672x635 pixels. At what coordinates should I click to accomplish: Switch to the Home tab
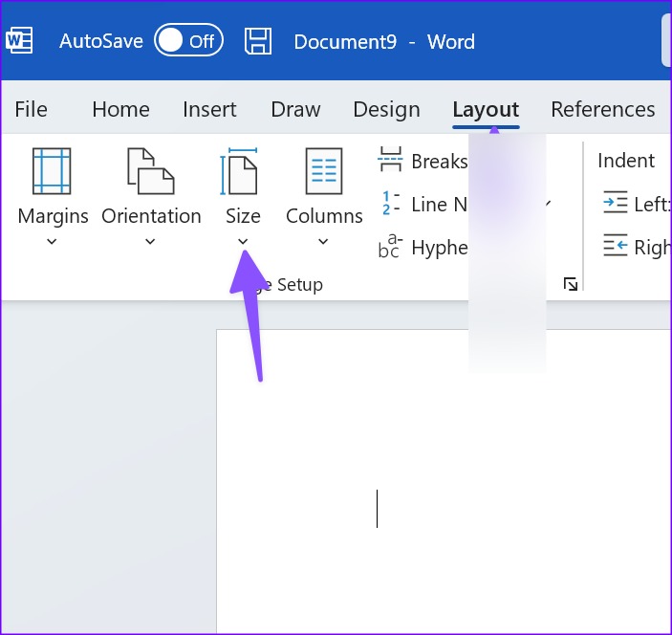click(x=120, y=109)
